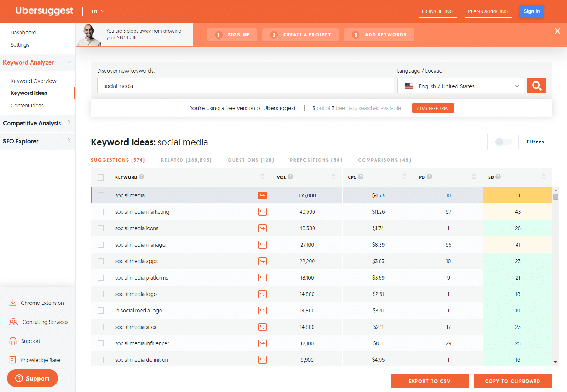Check the box for social media platforms
567x392 pixels.
click(x=101, y=278)
